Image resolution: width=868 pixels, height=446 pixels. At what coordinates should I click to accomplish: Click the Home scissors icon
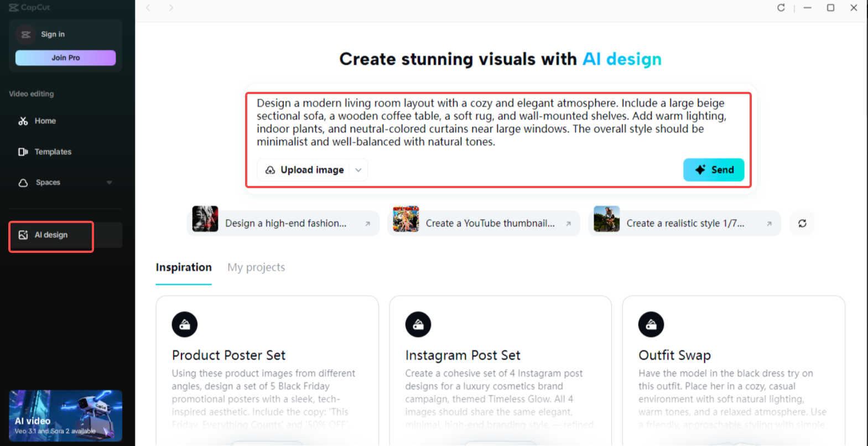[x=23, y=121]
